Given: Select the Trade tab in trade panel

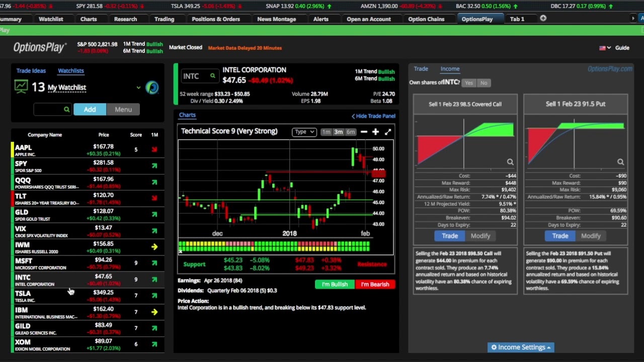Looking at the screenshot, I should coord(421,69).
